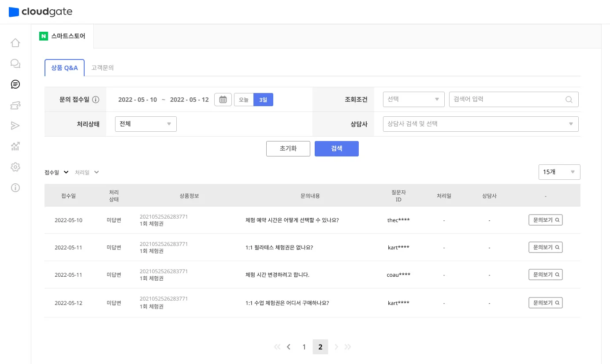
Task: Select the send message paper-plane icon
Action: pyautogui.click(x=15, y=126)
